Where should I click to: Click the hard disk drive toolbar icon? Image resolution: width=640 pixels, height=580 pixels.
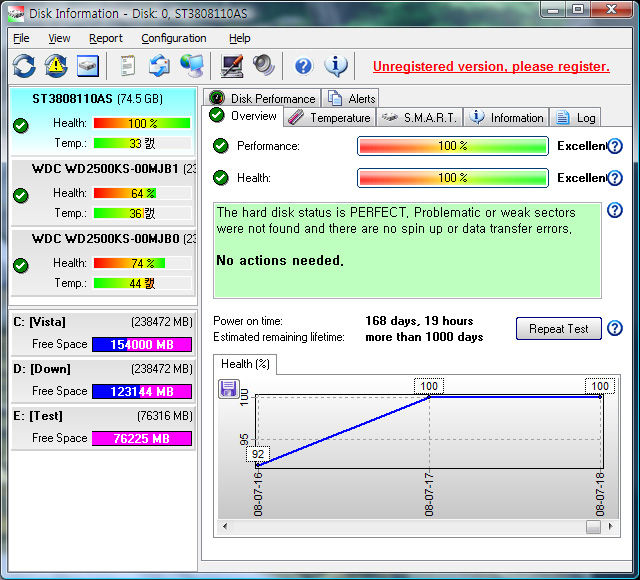coord(88,66)
